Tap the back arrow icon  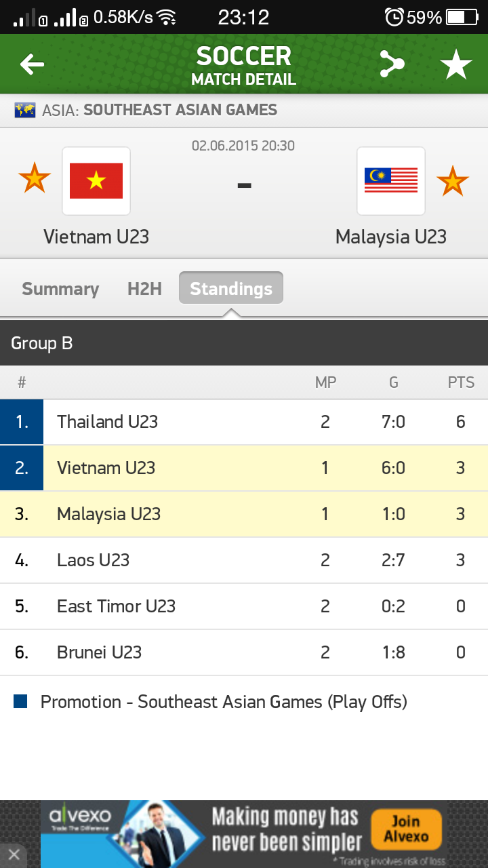(32, 65)
